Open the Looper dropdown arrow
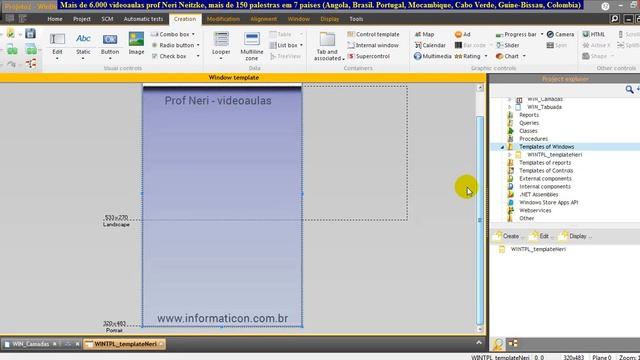 point(221,59)
